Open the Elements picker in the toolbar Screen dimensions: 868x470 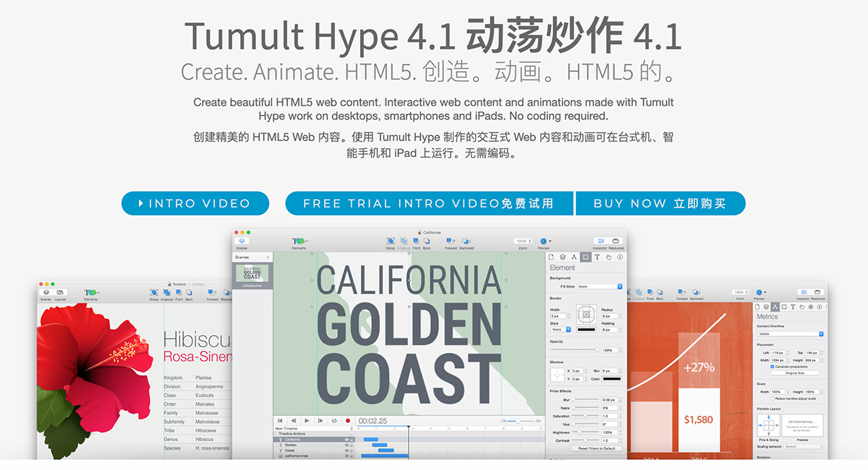coord(299,241)
